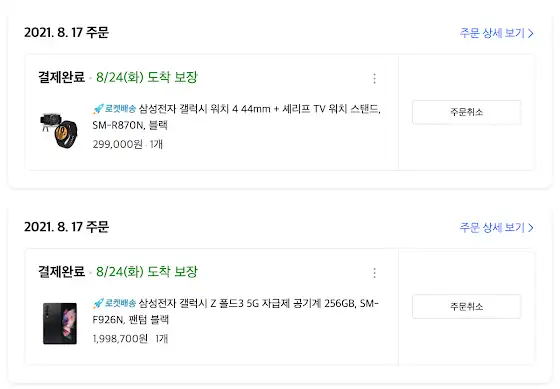
Task: Open the 갤럭시 워치 4 44mm product title
Action: click(236, 116)
